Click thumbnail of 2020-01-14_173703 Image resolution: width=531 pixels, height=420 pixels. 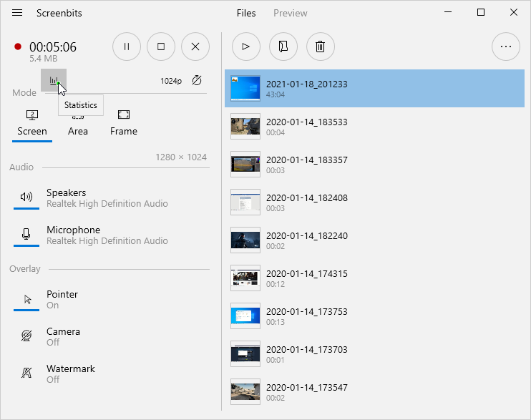245,354
